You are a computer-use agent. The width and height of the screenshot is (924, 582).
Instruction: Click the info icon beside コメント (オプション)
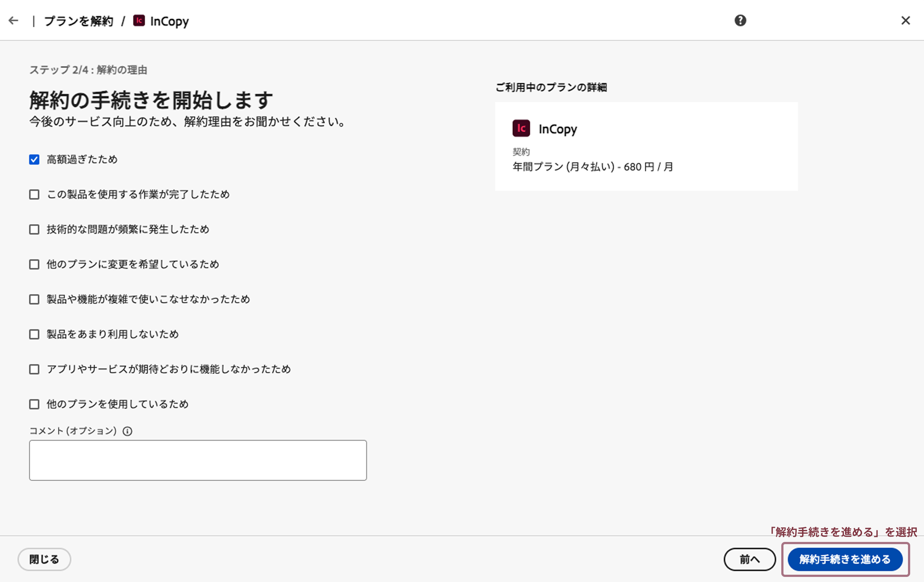click(x=127, y=431)
